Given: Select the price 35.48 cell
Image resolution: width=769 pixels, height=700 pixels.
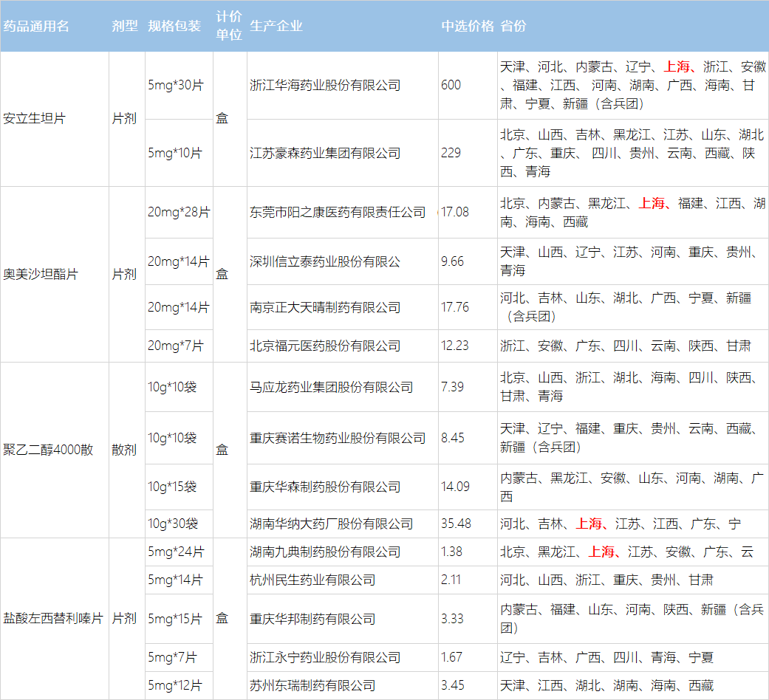Looking at the screenshot, I should (455, 524).
